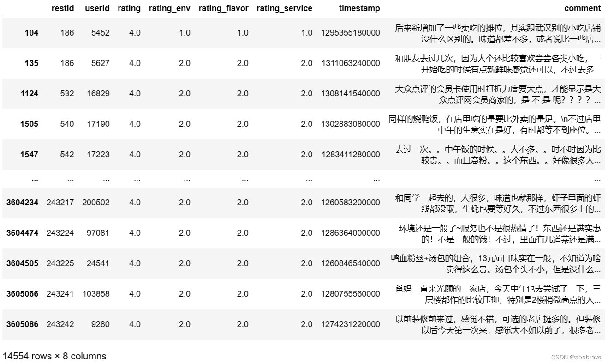
Task: Click timestamp 1283411280000
Action: coord(351,155)
